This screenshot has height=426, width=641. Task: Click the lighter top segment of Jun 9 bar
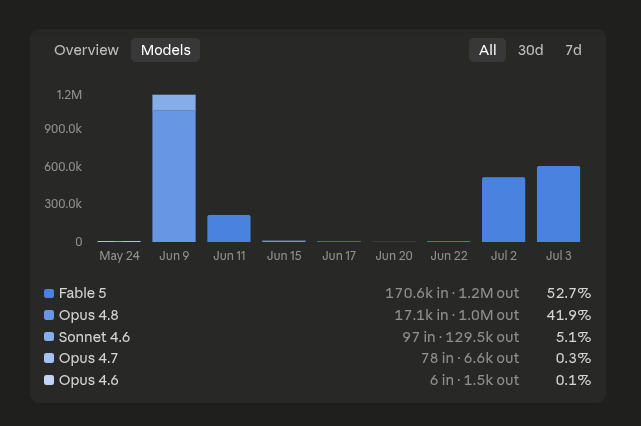pyautogui.click(x=174, y=103)
